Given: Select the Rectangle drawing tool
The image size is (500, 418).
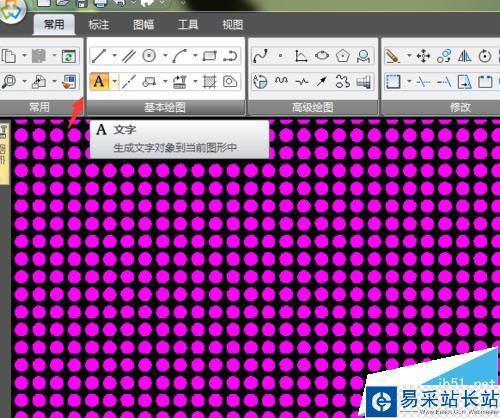Looking at the screenshot, I should 210,56.
